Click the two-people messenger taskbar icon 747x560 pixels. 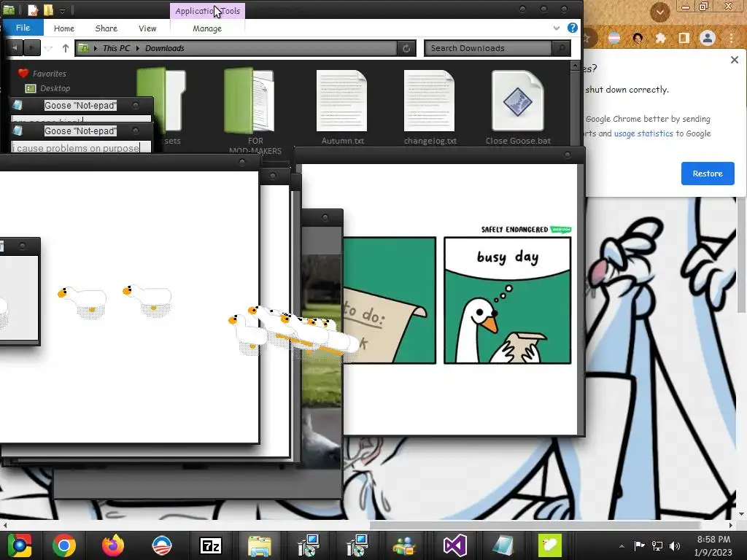404,545
